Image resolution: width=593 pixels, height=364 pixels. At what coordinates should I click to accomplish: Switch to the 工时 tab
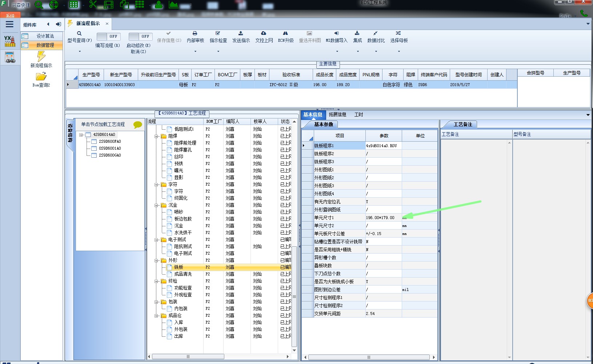coord(358,114)
